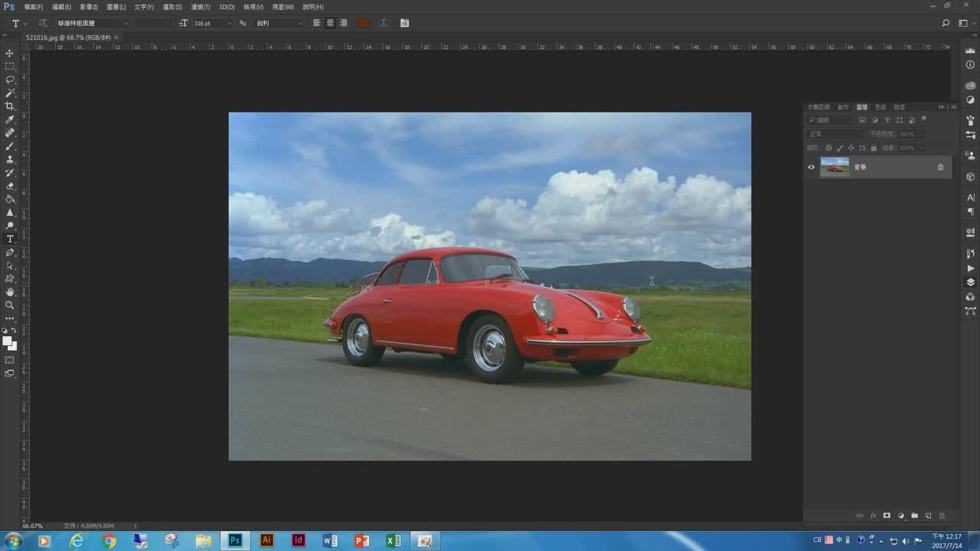980x551 pixels.
Task: Expand the layer fill slider dropdown
Action: pyautogui.click(x=921, y=148)
